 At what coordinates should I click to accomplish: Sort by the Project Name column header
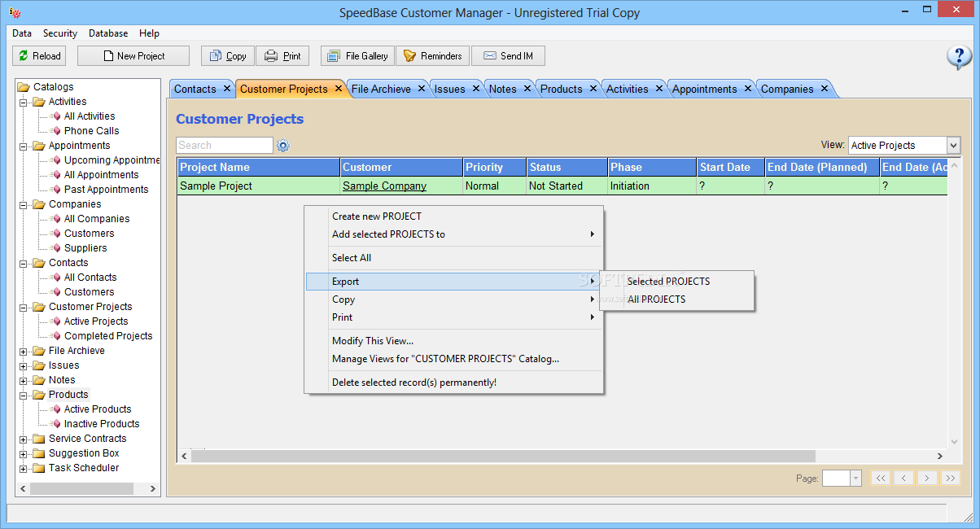click(259, 168)
